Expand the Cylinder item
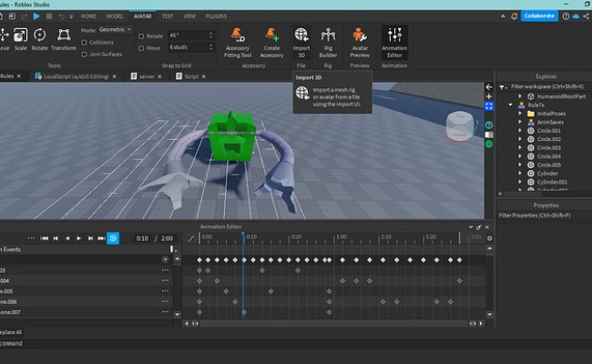Viewport: 592px width, 364px height. click(x=519, y=174)
